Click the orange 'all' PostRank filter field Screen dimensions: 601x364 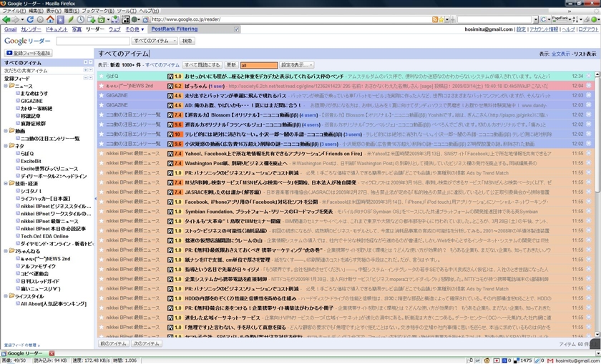pos(259,66)
